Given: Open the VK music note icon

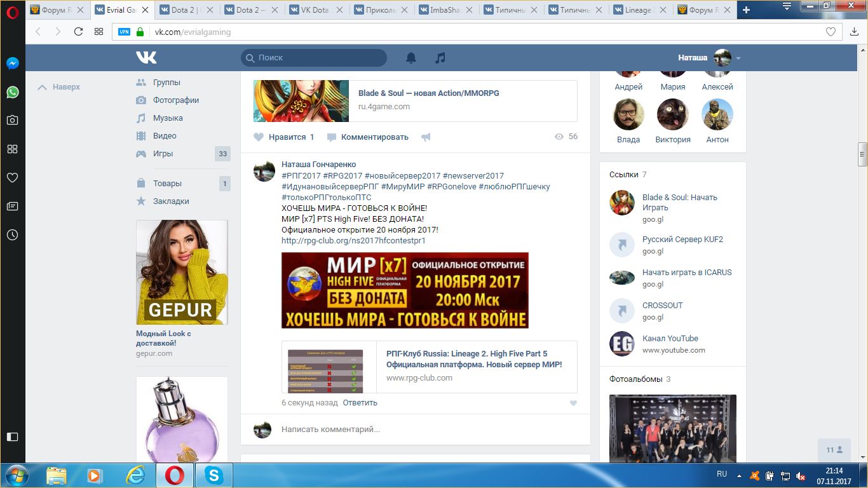Looking at the screenshot, I should click(x=440, y=58).
